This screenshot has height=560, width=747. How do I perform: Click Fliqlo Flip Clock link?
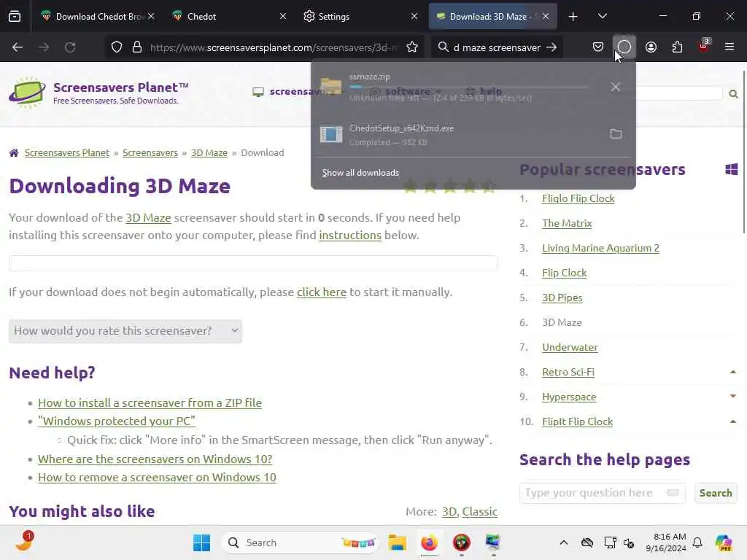(578, 198)
